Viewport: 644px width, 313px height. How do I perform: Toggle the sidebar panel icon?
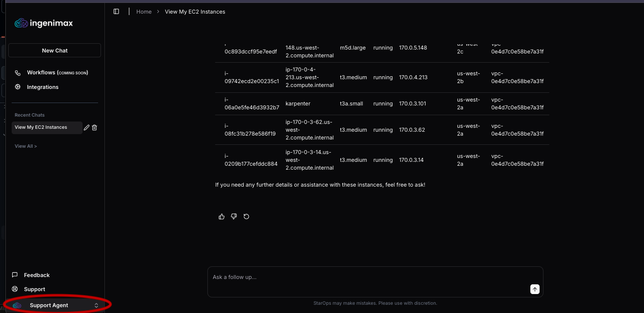coord(116,12)
